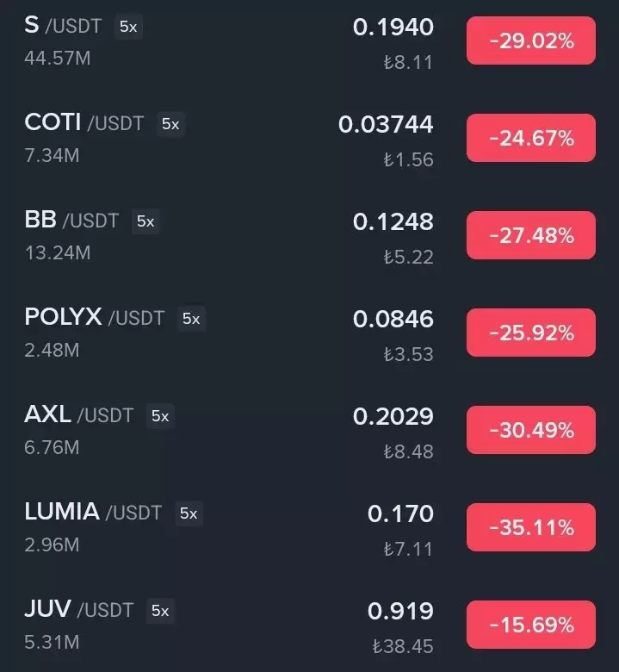Tap the LUMIA -35.11% change badge
The image size is (619, 672).
click(530, 527)
